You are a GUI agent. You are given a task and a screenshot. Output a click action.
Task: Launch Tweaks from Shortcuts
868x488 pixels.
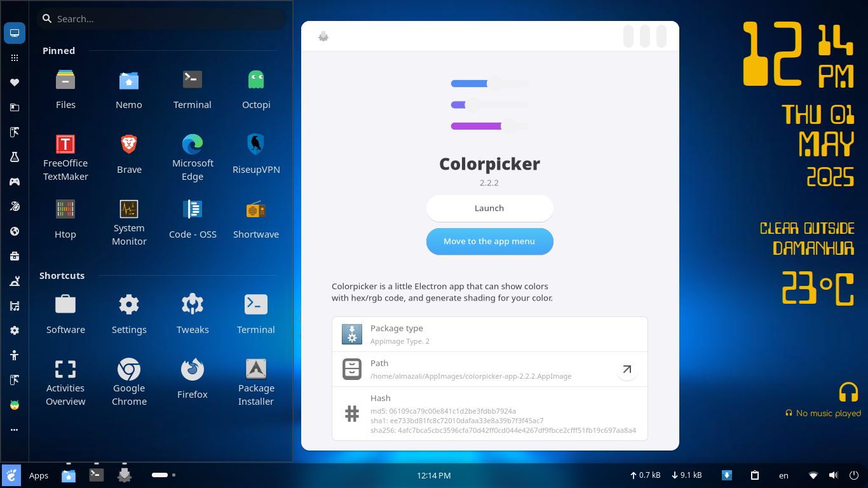[193, 315]
